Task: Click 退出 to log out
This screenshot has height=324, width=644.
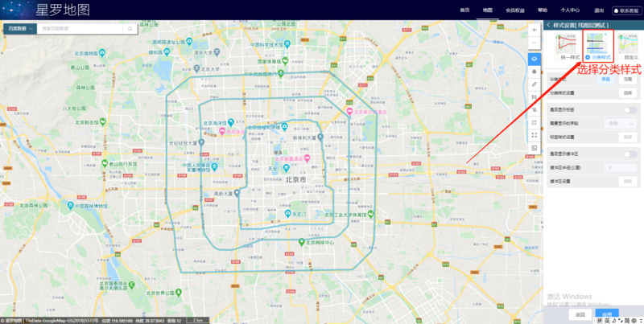Action: (x=599, y=10)
